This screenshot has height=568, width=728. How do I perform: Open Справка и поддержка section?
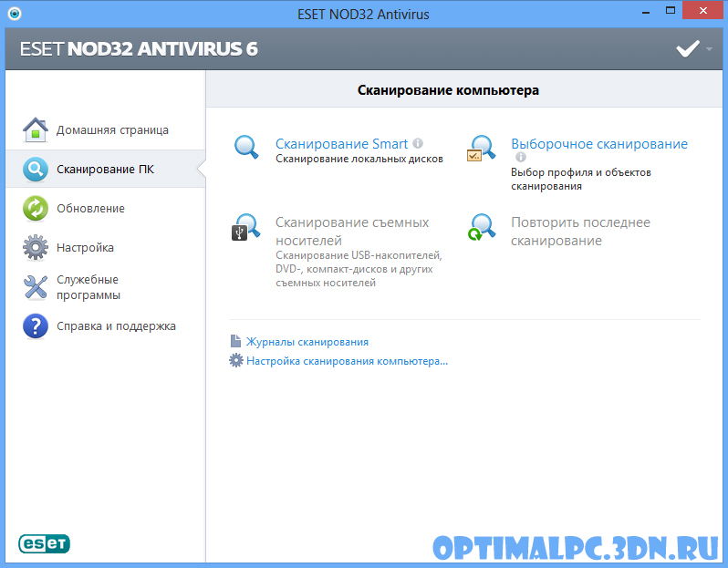click(x=116, y=326)
